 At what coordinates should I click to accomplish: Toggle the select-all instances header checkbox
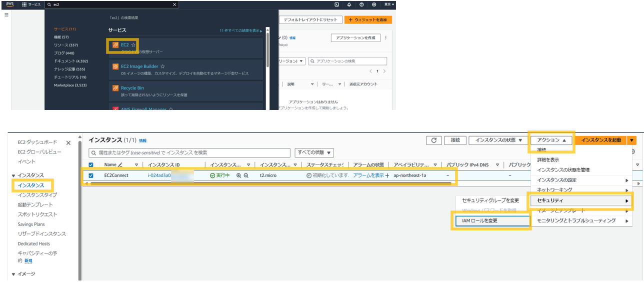coord(90,164)
